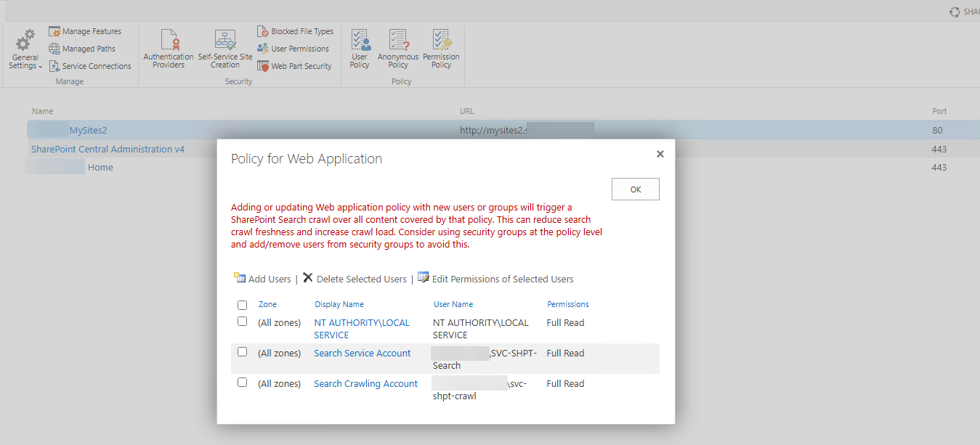The image size is (980, 445).
Task: Click the OK button
Action: point(636,189)
